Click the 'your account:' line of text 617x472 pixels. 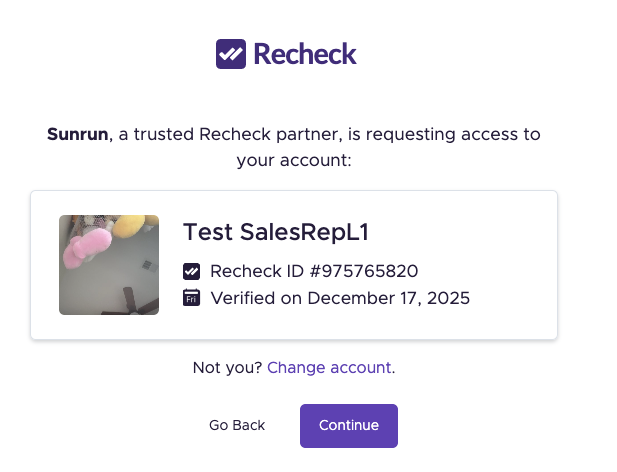[x=294, y=160]
